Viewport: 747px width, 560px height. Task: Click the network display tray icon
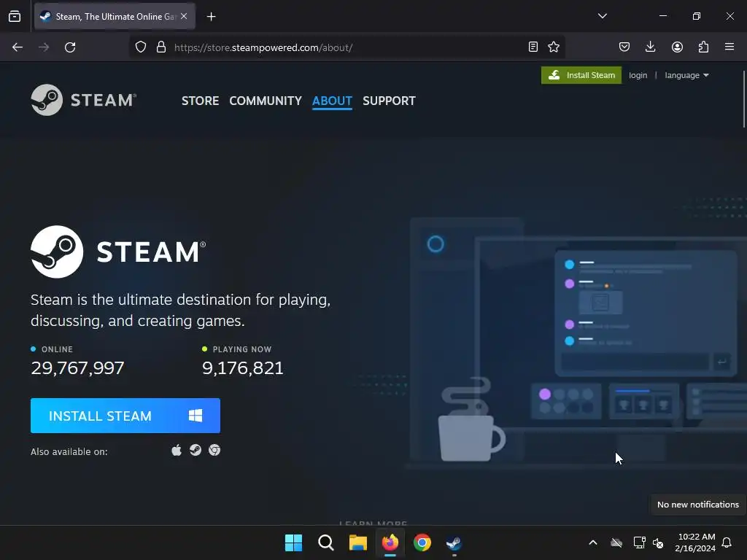click(639, 542)
